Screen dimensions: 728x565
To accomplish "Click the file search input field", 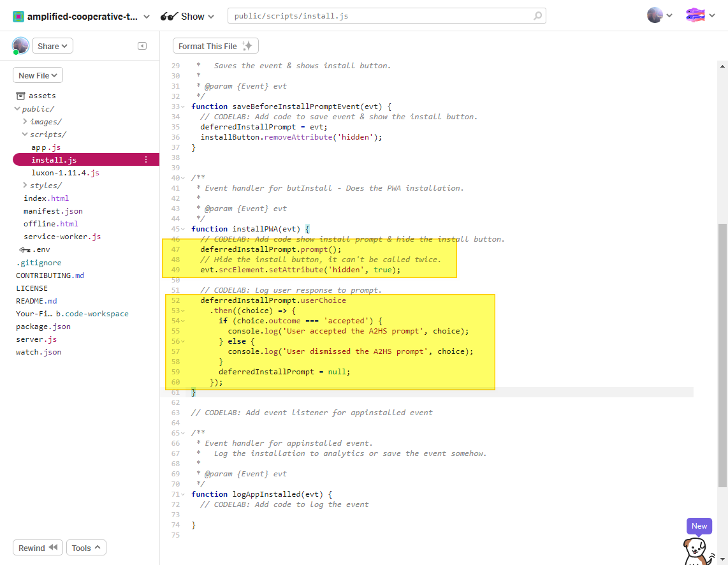I will click(386, 16).
